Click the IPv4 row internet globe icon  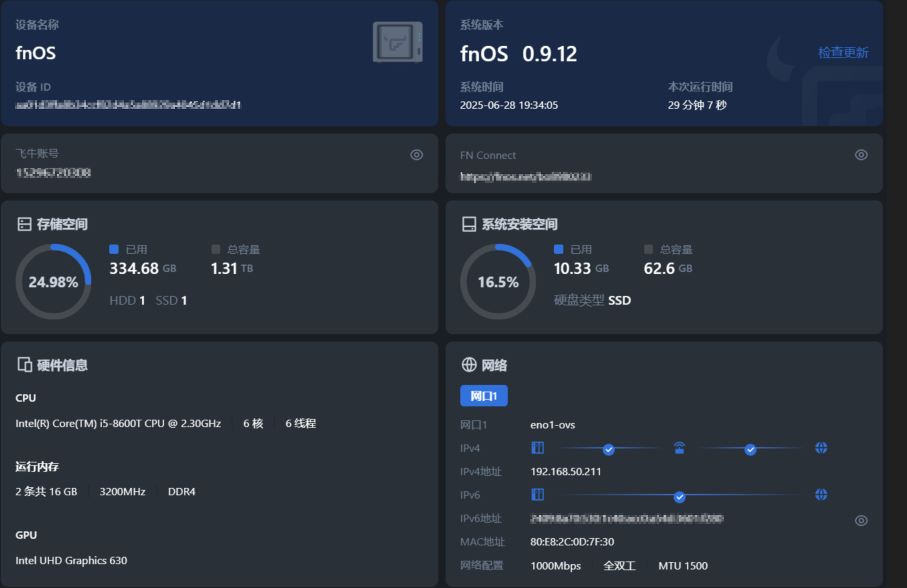pyautogui.click(x=821, y=448)
